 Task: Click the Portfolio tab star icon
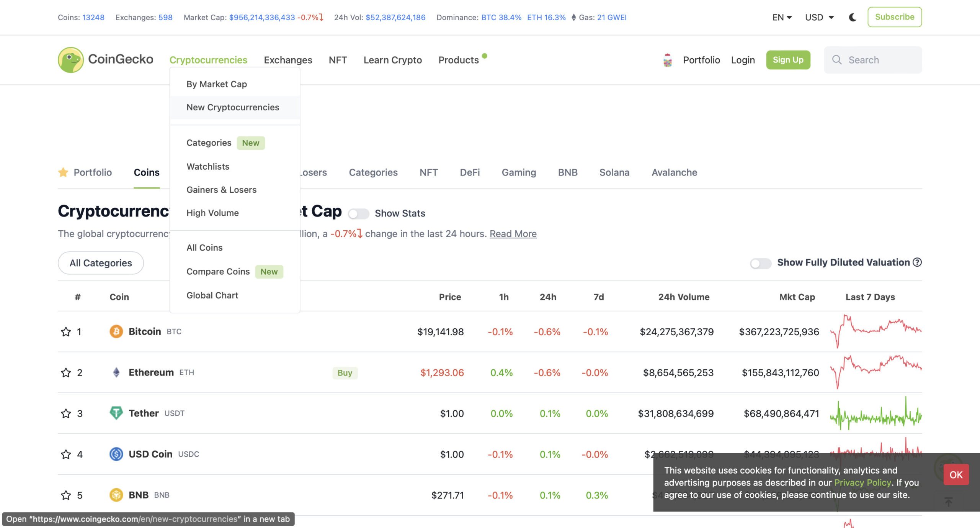(63, 172)
